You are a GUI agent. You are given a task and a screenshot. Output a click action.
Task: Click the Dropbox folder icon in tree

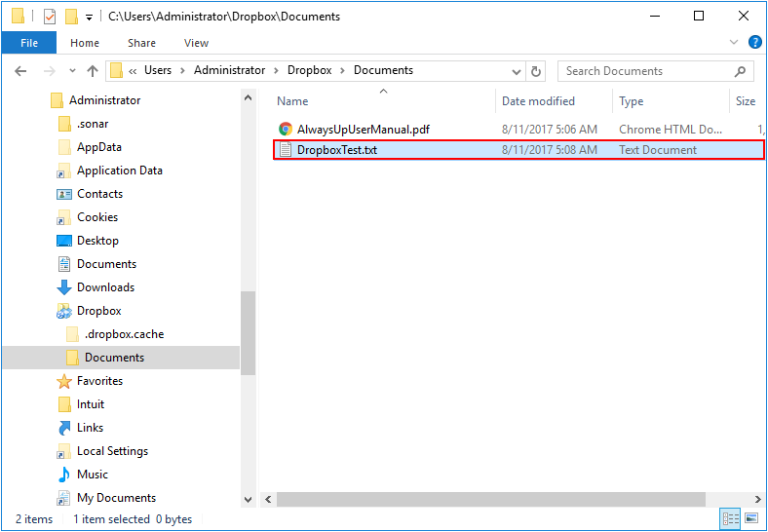tap(64, 311)
